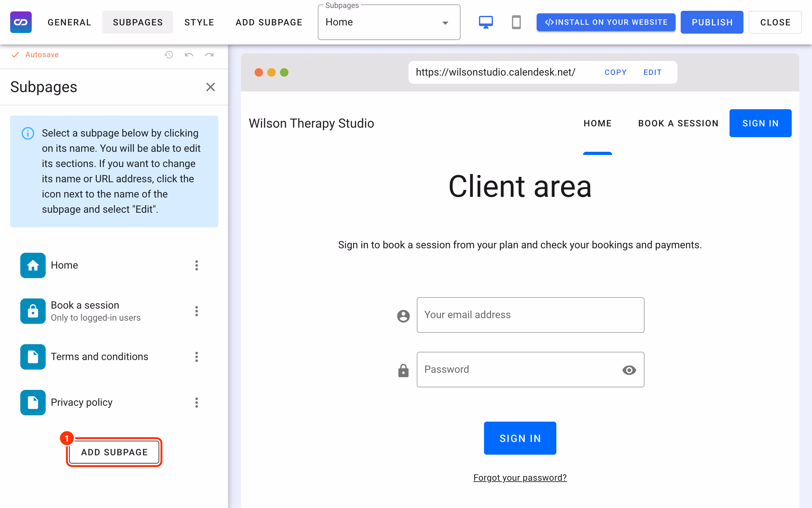
Task: Copy the website URL
Action: pyautogui.click(x=615, y=72)
